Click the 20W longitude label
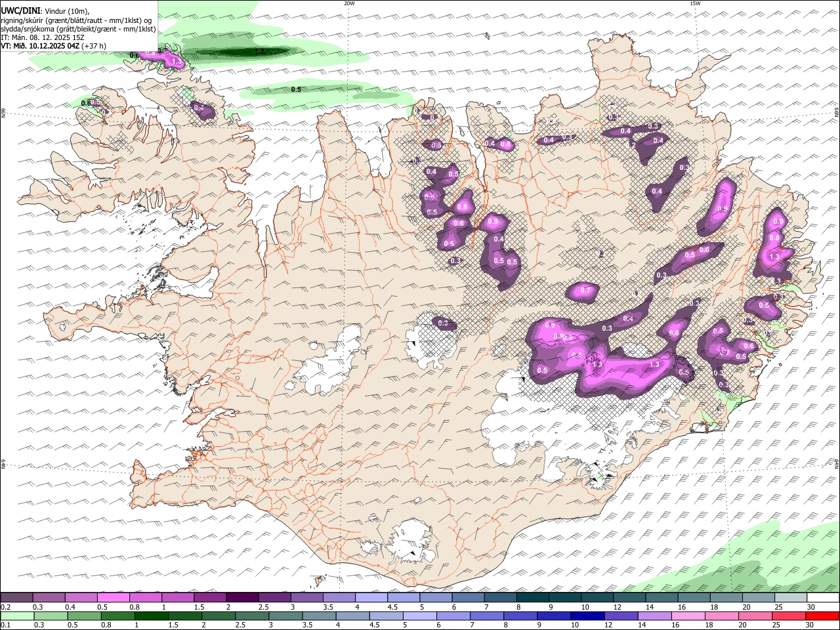This screenshot has height=630, width=840. [349, 3]
